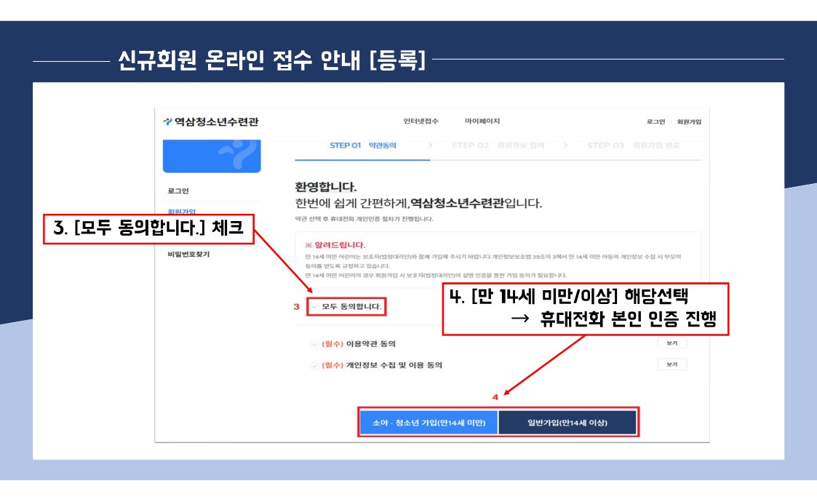Open the 마이페이지 menu
Image resolution: width=817 pixels, height=504 pixels.
pyautogui.click(x=482, y=121)
